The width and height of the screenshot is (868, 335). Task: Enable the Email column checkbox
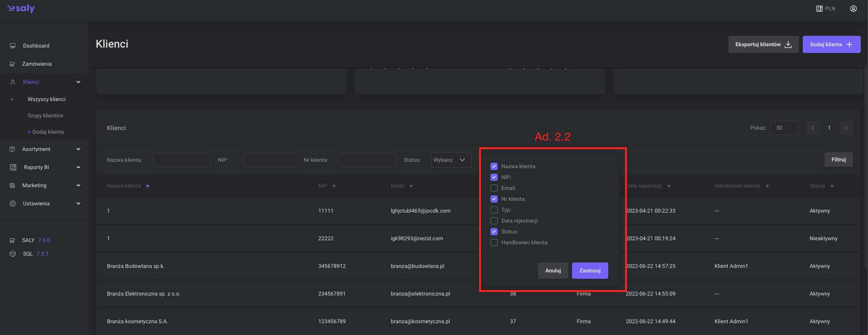pyautogui.click(x=494, y=188)
